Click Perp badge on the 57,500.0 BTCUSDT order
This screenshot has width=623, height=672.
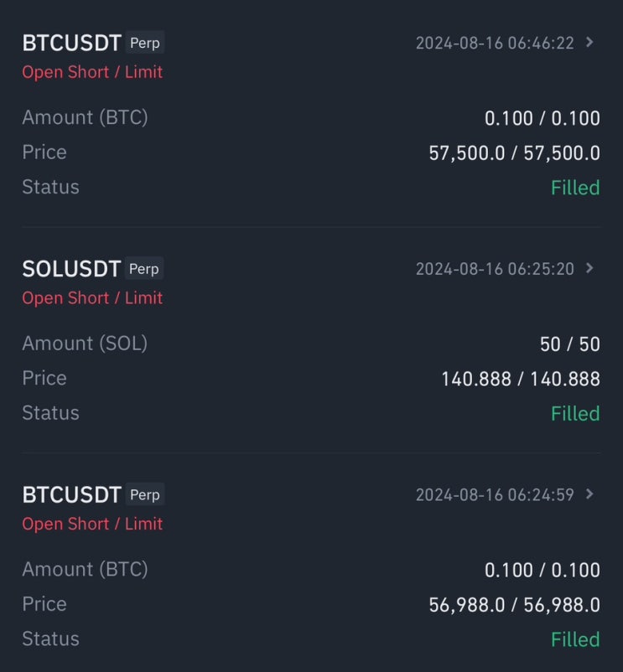click(145, 43)
